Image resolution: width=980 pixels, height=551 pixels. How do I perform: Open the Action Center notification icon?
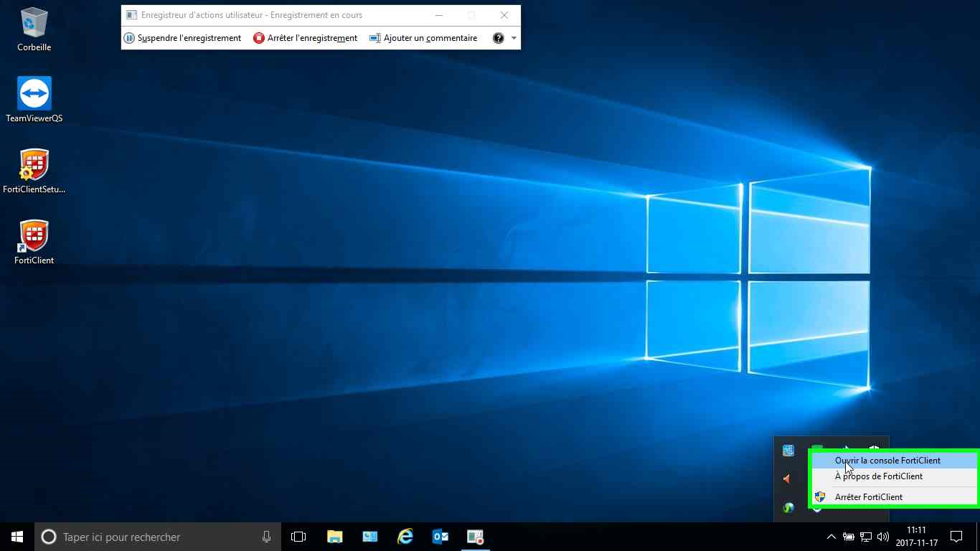(x=956, y=537)
